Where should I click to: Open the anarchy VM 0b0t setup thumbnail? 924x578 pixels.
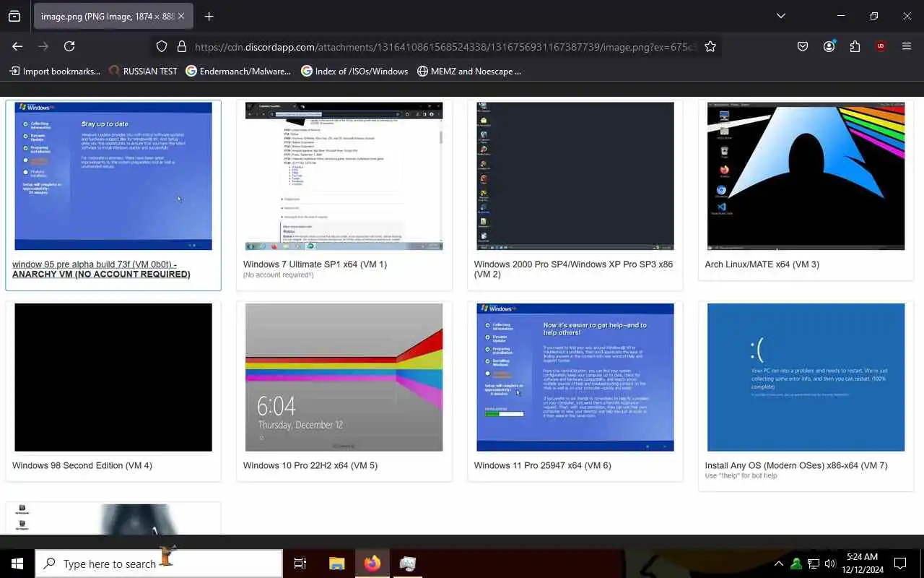[113, 176]
